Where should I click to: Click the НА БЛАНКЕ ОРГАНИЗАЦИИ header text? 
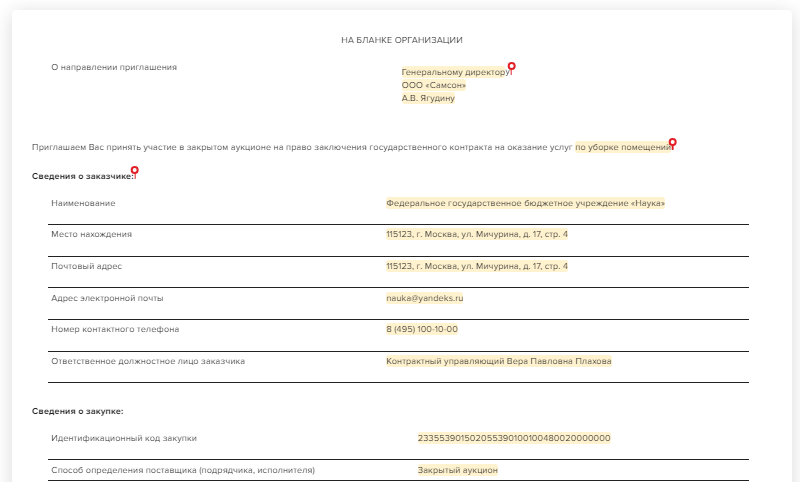click(401, 40)
